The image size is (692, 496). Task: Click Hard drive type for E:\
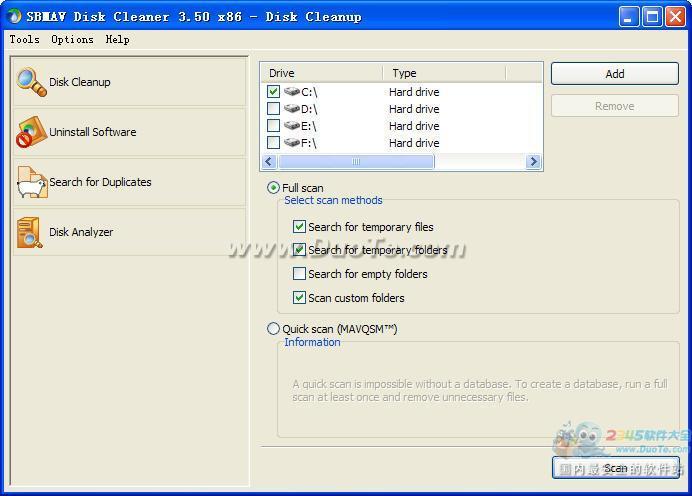click(x=414, y=126)
